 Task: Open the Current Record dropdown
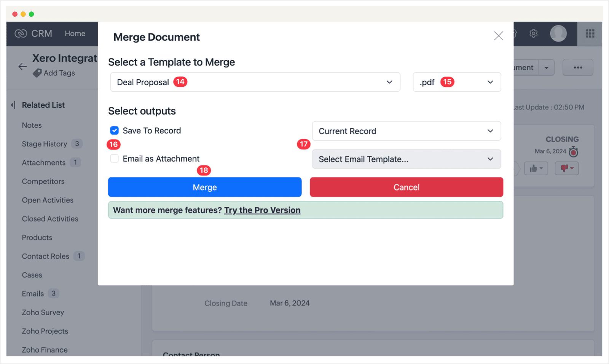pos(406,131)
